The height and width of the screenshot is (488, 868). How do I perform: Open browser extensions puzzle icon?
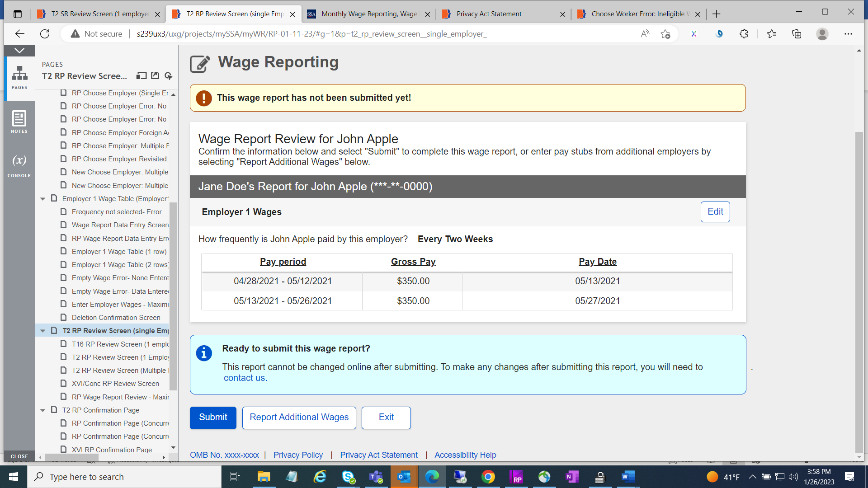click(x=744, y=34)
